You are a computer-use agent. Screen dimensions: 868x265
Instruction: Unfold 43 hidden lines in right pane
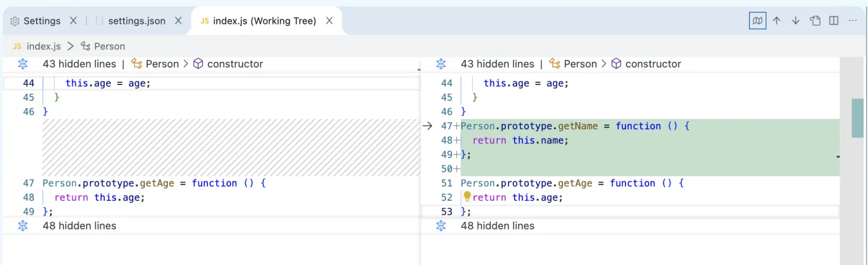(x=441, y=64)
